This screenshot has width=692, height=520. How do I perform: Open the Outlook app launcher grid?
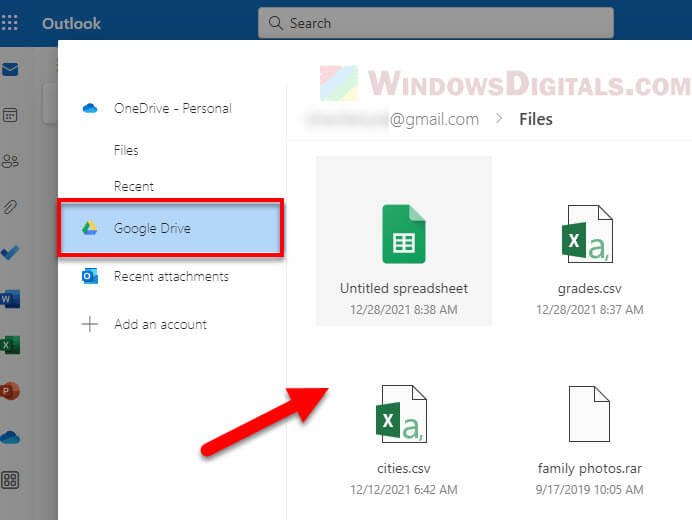click(x=9, y=23)
